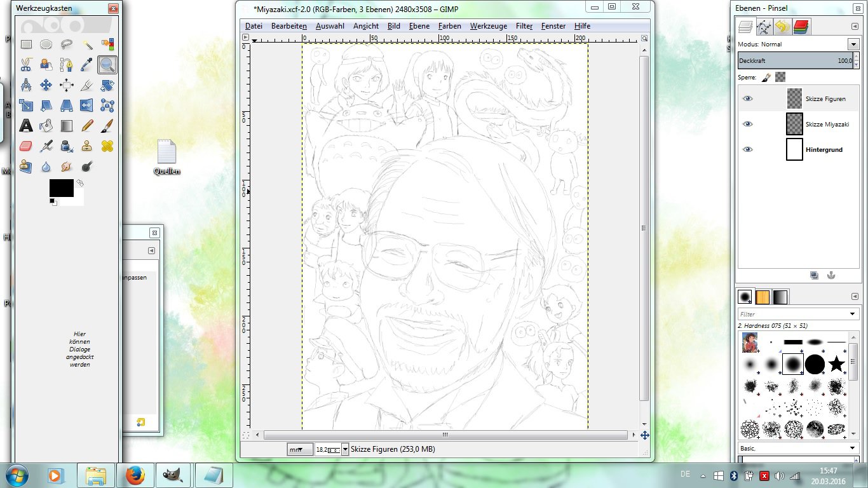Select the Move tool

tap(46, 85)
